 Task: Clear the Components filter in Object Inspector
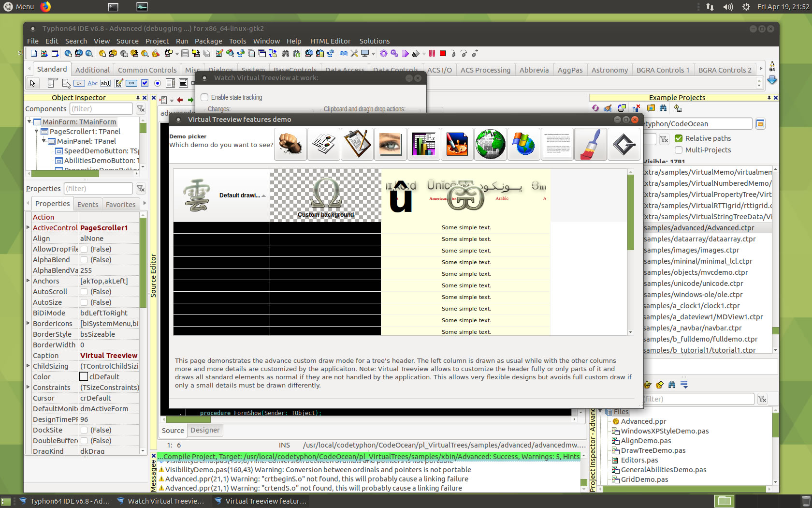click(140, 109)
